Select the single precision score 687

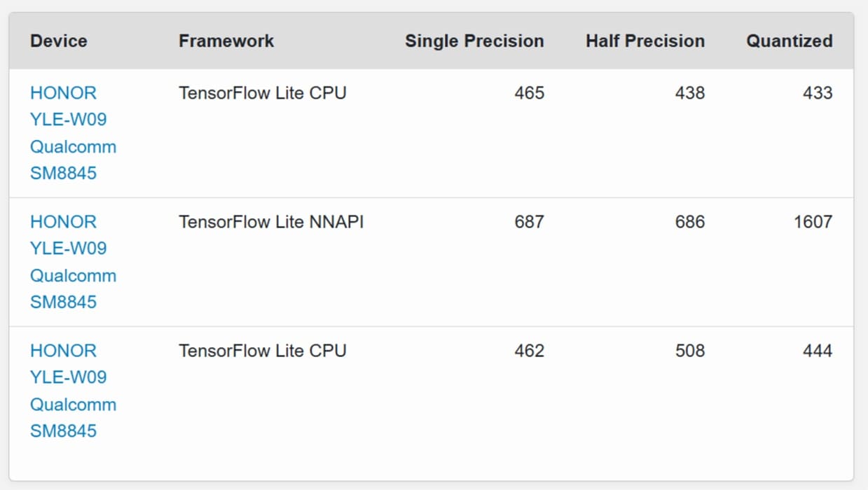(x=529, y=222)
